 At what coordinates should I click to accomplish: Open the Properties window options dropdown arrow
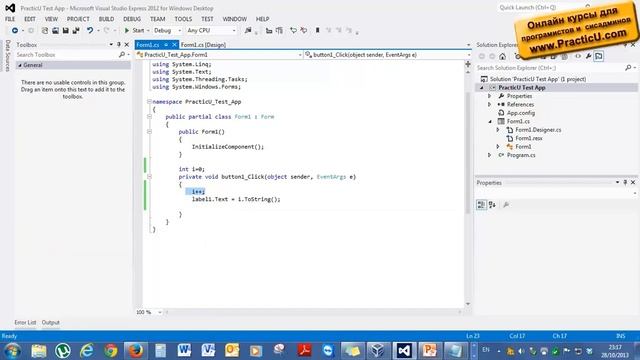pos(617,182)
